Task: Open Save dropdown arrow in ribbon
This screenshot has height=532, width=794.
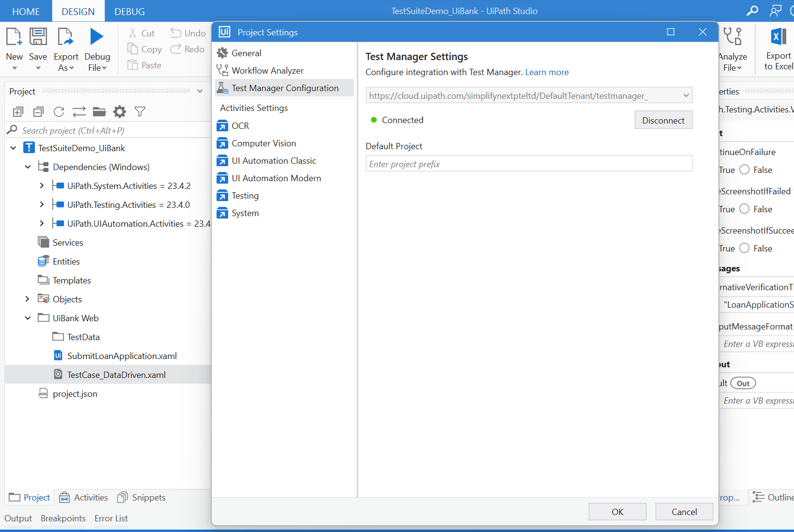Action: pos(38,68)
